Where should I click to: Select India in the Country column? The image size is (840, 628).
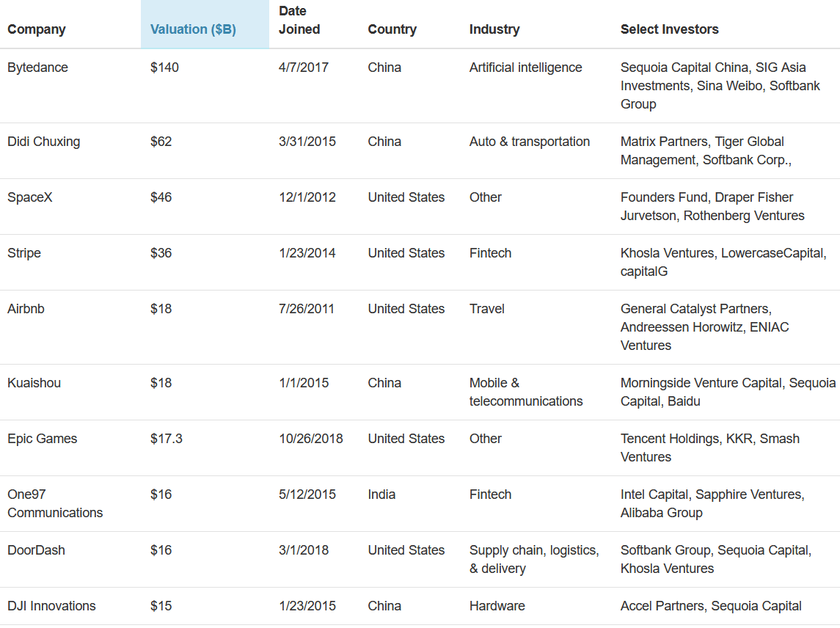tap(381, 494)
